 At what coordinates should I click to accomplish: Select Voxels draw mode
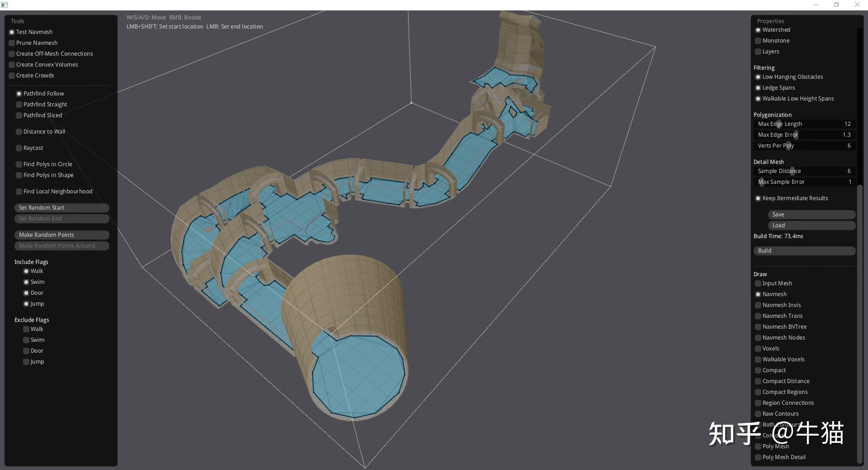coord(759,349)
